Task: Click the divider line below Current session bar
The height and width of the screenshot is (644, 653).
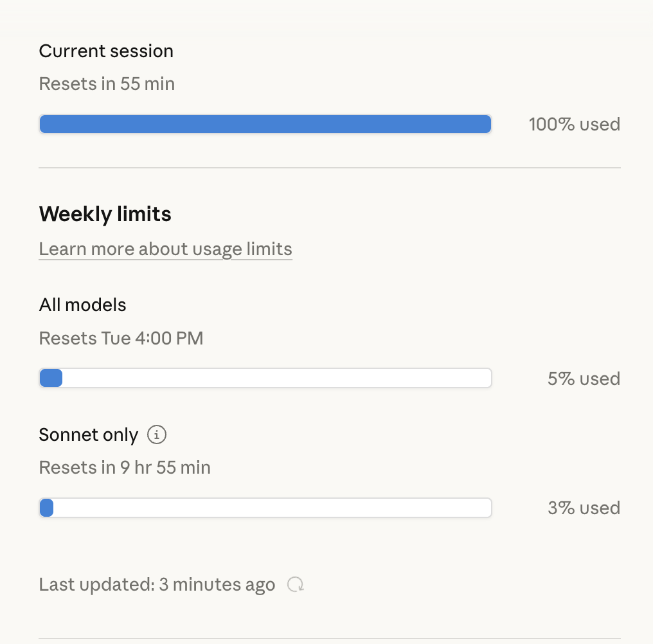Action: [329, 168]
